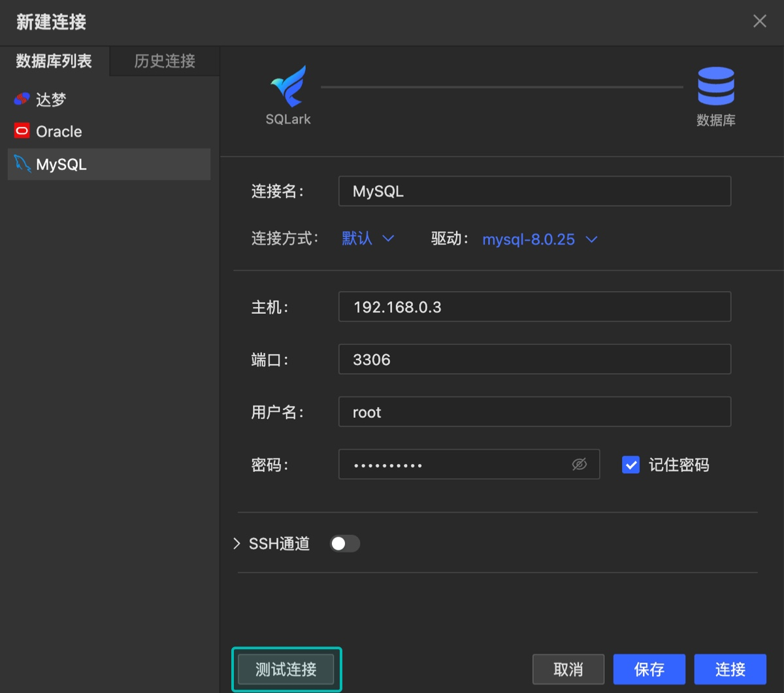Click the 保存 button

click(x=649, y=669)
